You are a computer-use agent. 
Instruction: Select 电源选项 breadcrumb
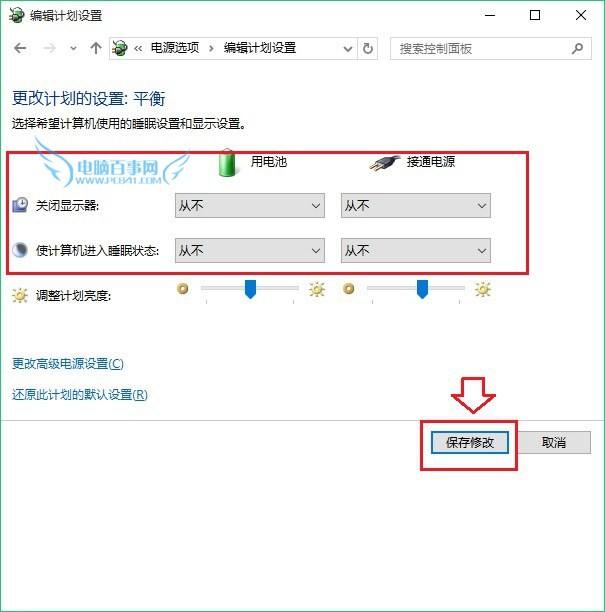pos(175,48)
